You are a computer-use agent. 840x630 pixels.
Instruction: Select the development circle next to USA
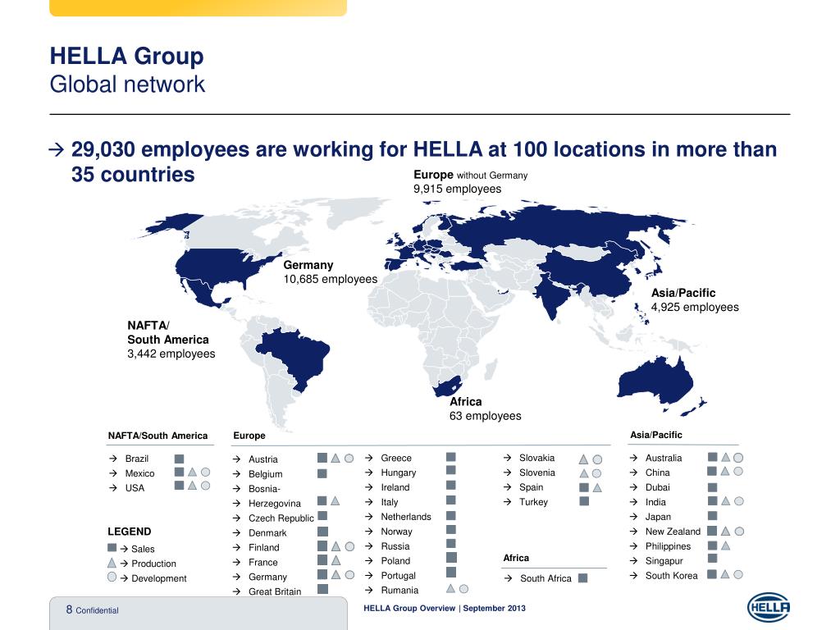[x=205, y=486]
